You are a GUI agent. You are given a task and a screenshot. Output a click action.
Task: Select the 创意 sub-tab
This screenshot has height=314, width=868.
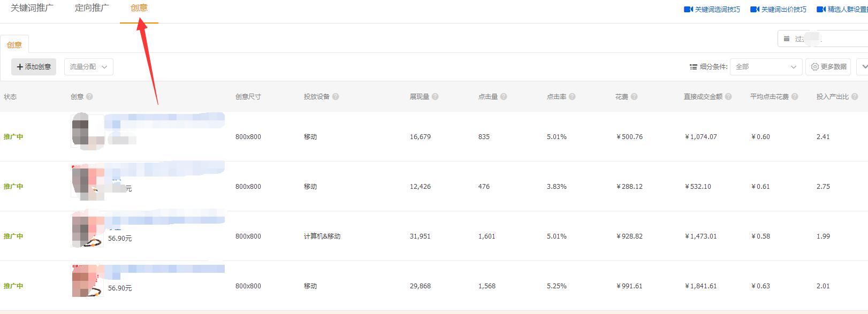(x=14, y=44)
